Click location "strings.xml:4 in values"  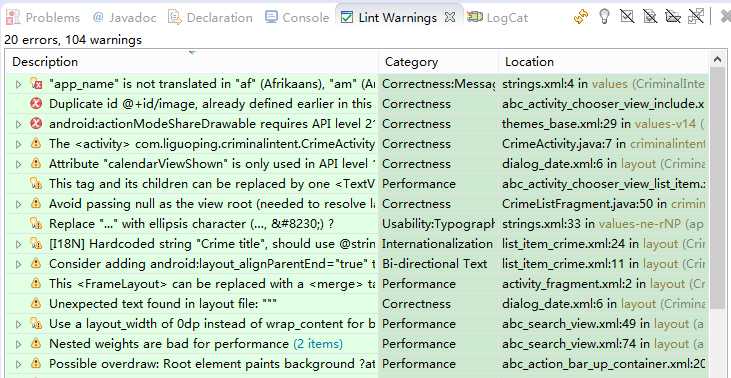565,84
